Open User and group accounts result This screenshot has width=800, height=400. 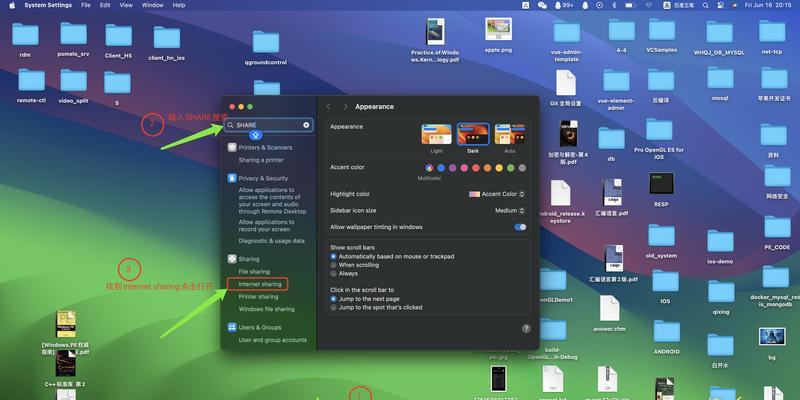point(272,340)
